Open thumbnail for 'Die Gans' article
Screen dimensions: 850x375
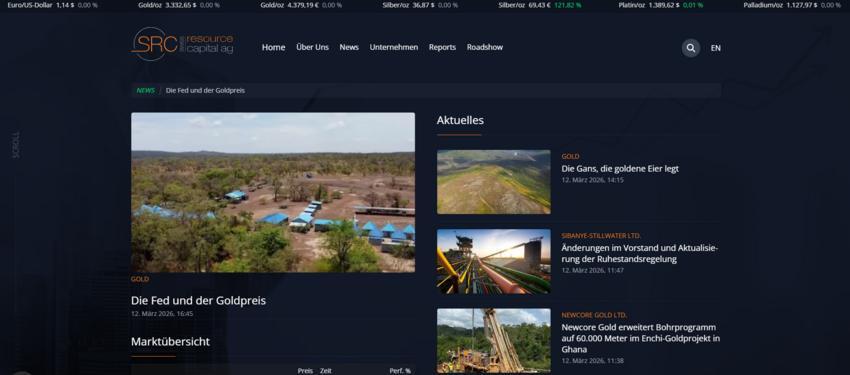pos(493,182)
